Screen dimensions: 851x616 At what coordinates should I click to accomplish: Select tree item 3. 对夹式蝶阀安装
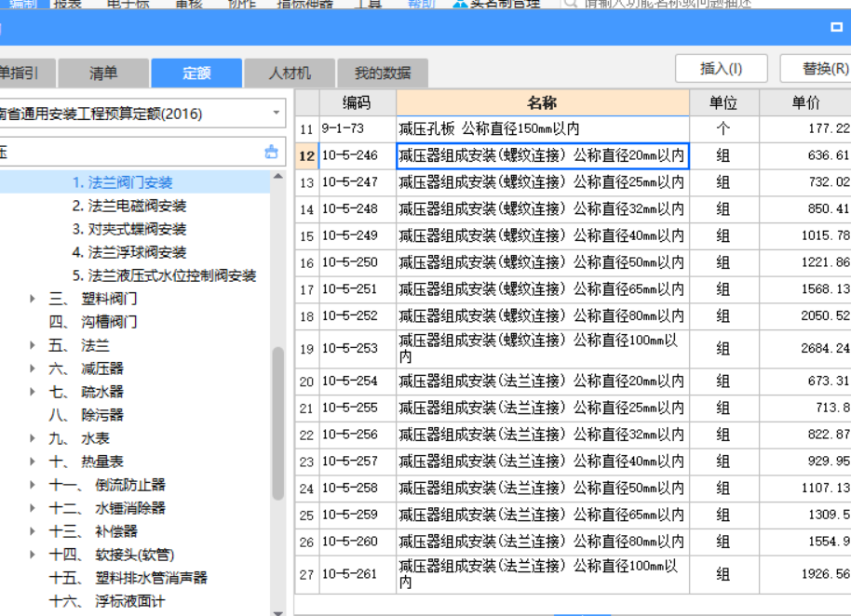(129, 229)
